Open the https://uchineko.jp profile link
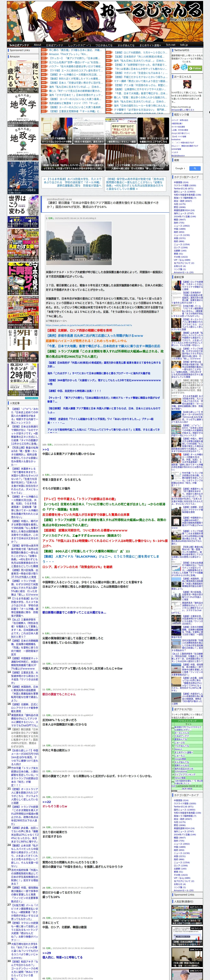Image resolution: width=210 pixels, height=980 pixels. point(181,107)
